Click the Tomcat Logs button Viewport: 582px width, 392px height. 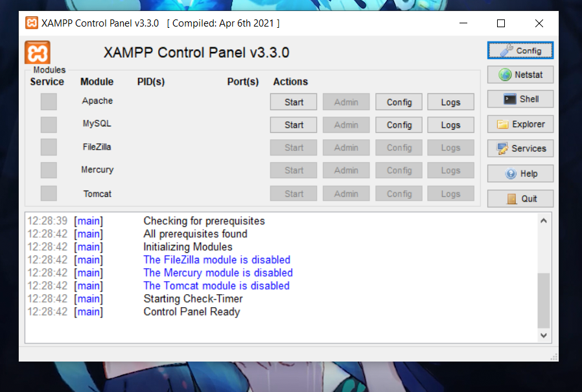450,193
